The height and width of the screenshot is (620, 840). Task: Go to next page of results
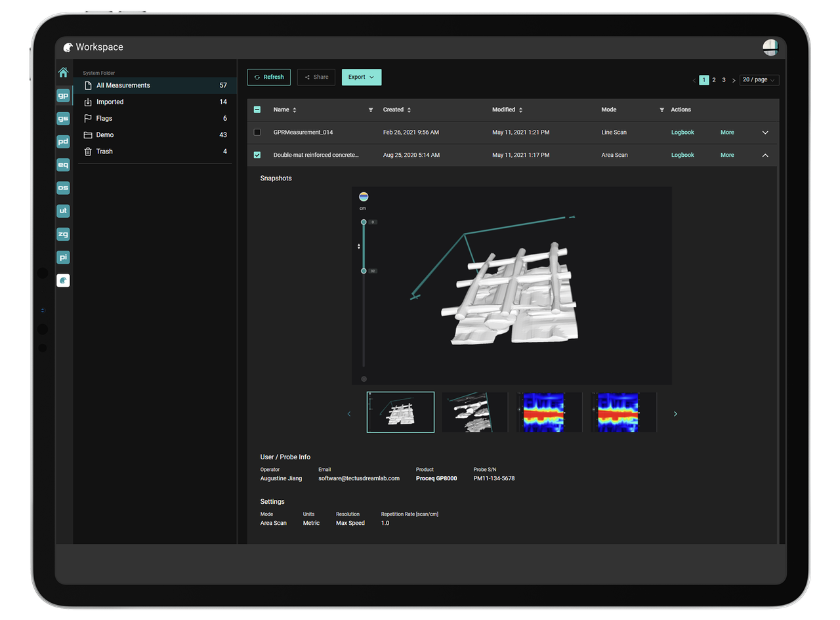click(x=734, y=80)
